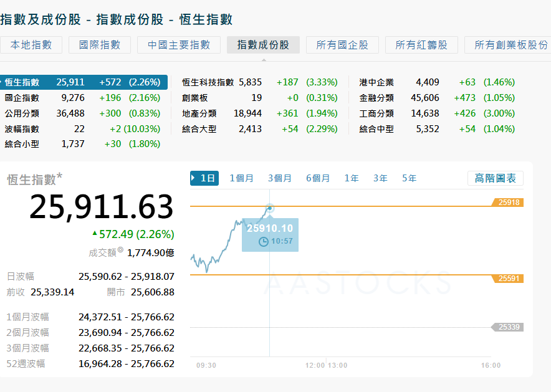The width and height of the screenshot is (551, 392).
Task: Switch chart to 1個月 period
Action: tap(241, 178)
